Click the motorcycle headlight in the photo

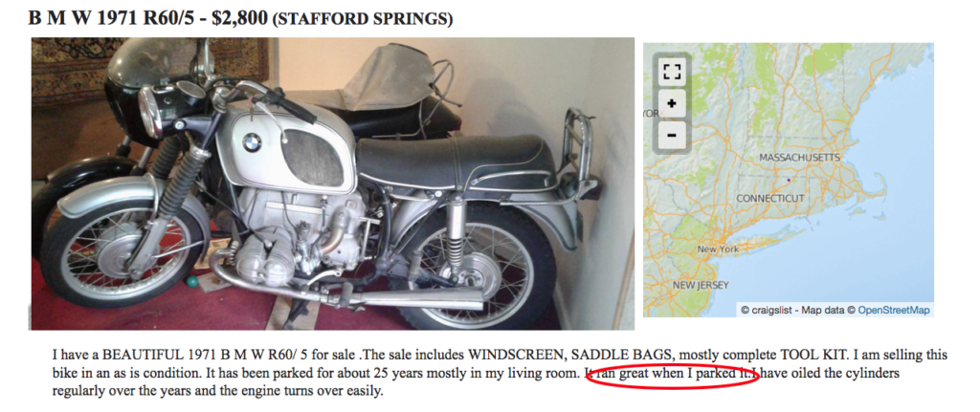pos(150,111)
